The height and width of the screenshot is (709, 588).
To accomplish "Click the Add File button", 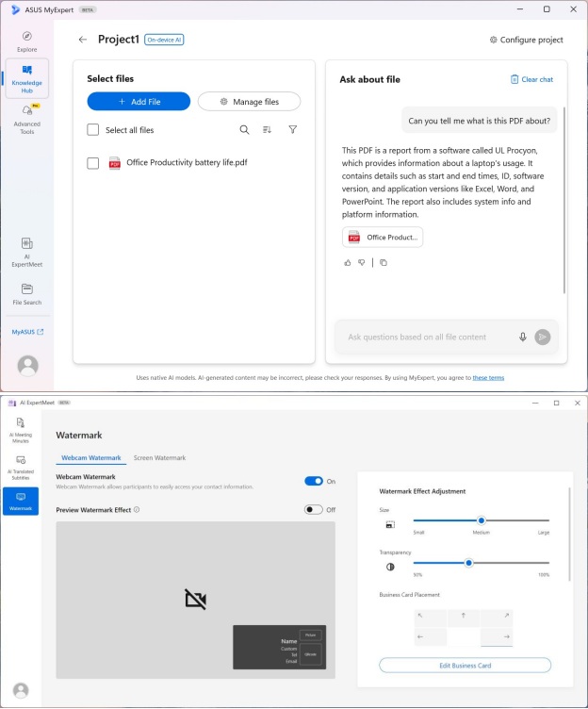I will (139, 102).
